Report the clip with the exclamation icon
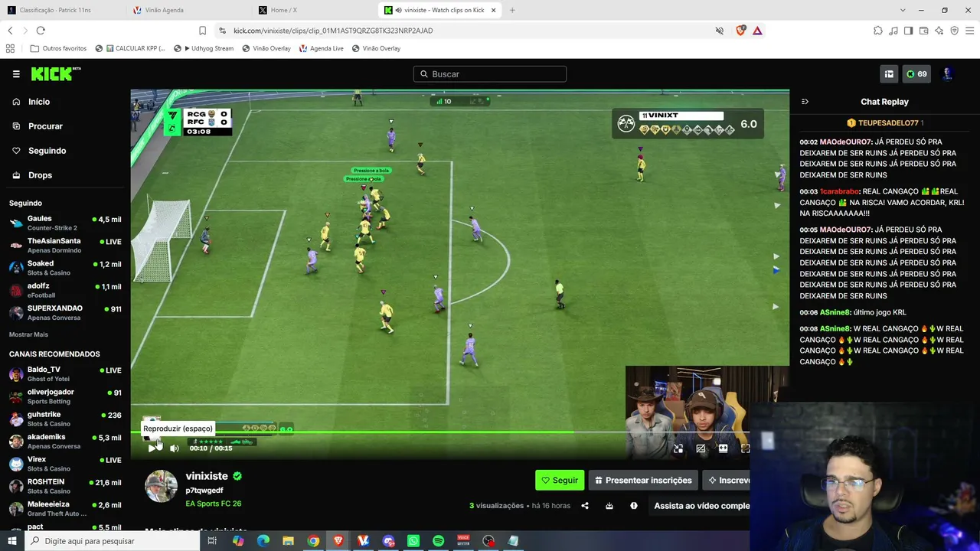This screenshot has width=980, height=551. coord(634,506)
